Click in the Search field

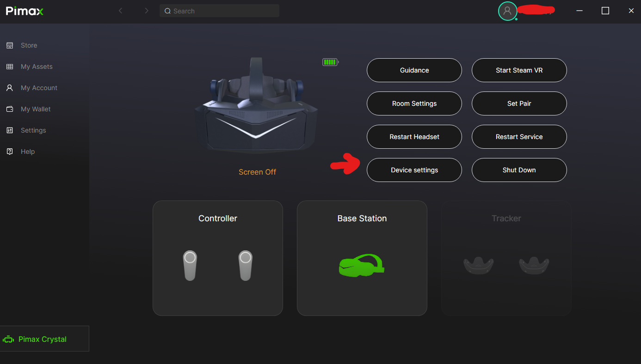[x=219, y=11]
